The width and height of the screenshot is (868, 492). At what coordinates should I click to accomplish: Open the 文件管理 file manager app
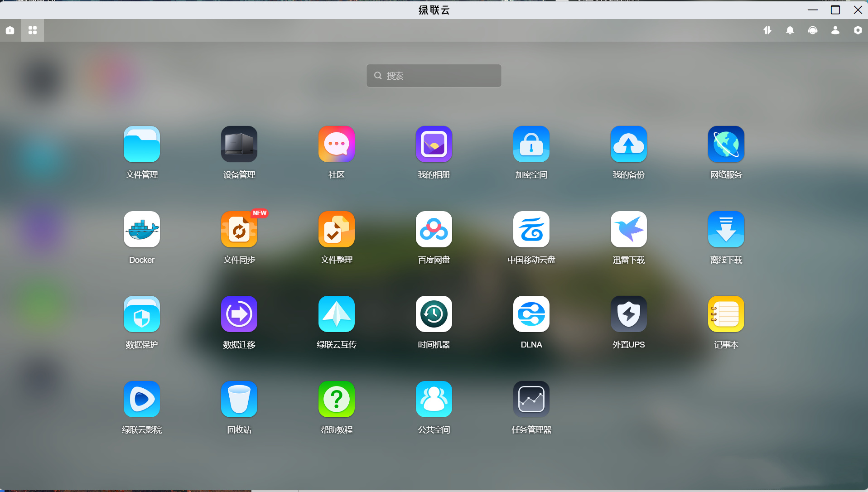click(x=142, y=144)
